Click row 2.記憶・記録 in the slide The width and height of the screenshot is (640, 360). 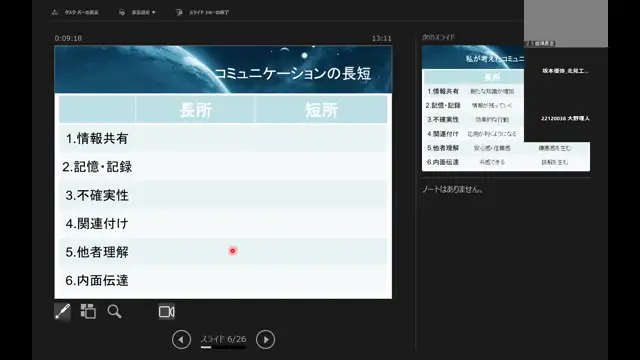tap(223, 167)
